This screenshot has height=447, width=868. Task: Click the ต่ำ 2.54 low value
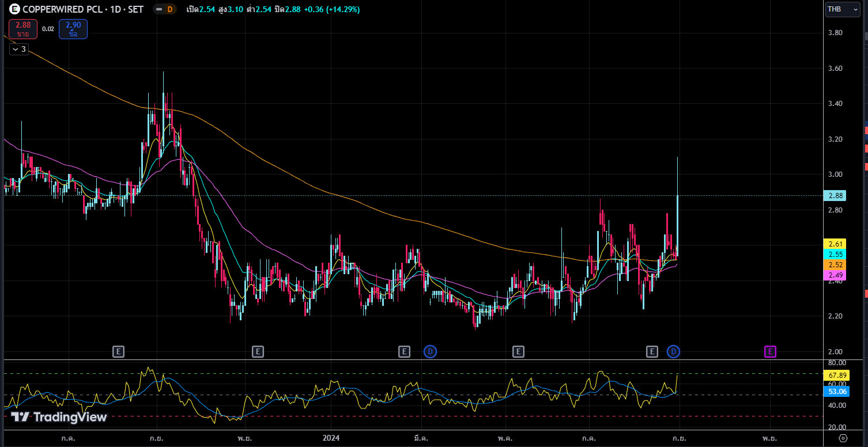(x=259, y=10)
